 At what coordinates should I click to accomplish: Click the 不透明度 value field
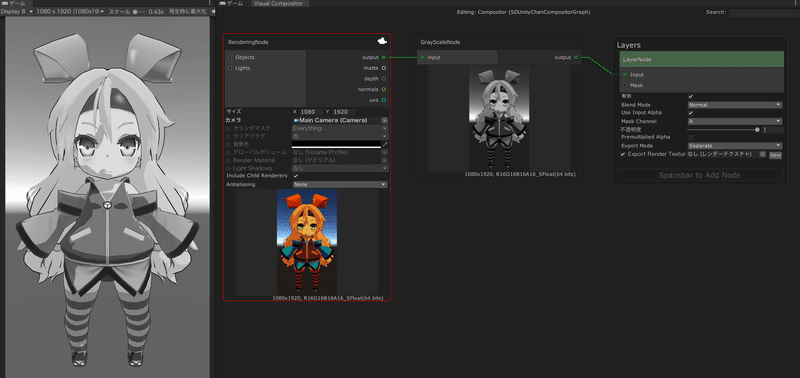tap(772, 130)
